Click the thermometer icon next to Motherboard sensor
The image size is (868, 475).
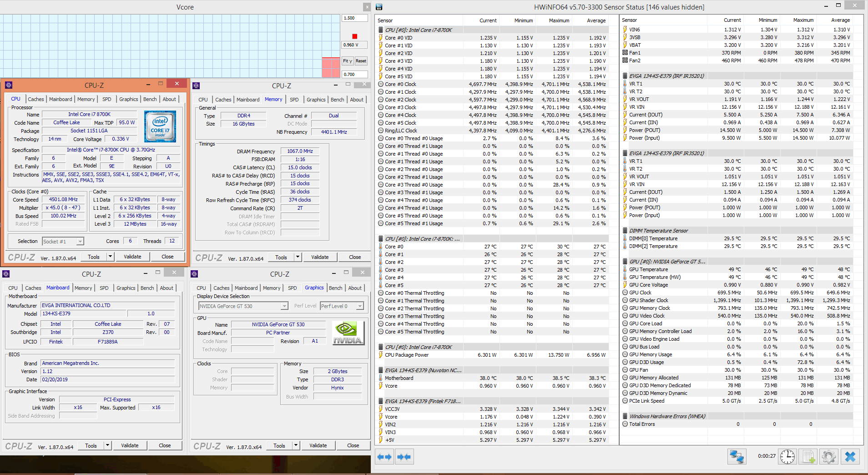tap(381, 378)
